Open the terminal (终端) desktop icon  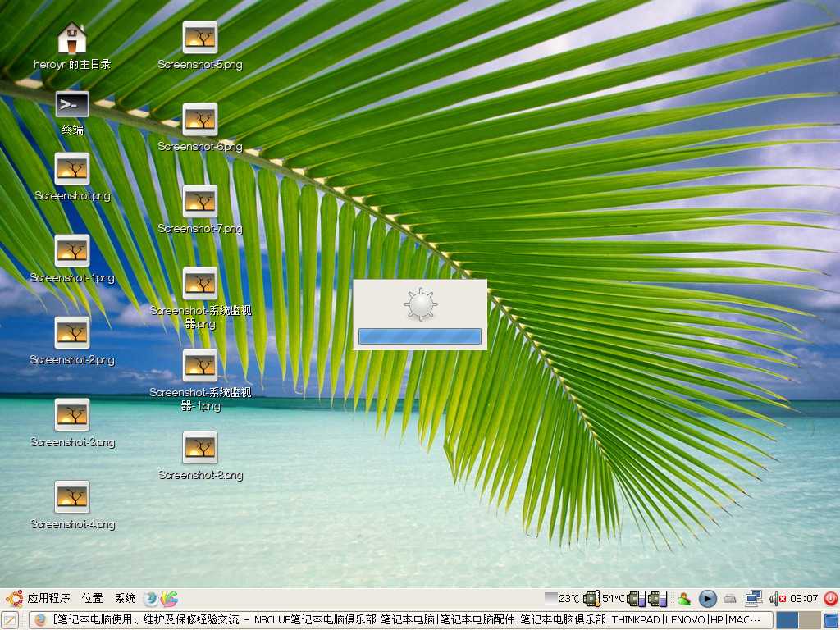pos(72,105)
